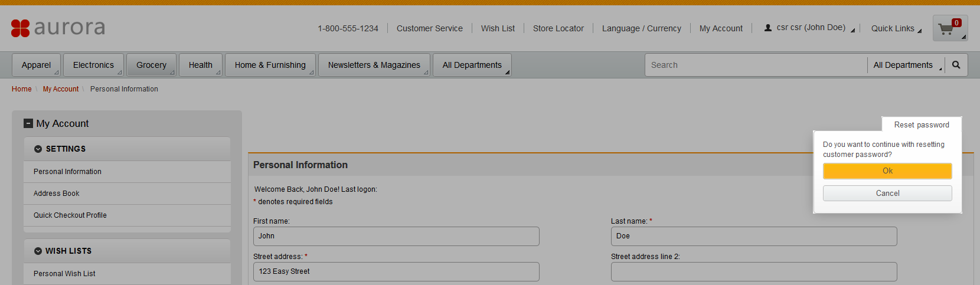Click the First name text field
The width and height of the screenshot is (980, 285).
[396, 236]
